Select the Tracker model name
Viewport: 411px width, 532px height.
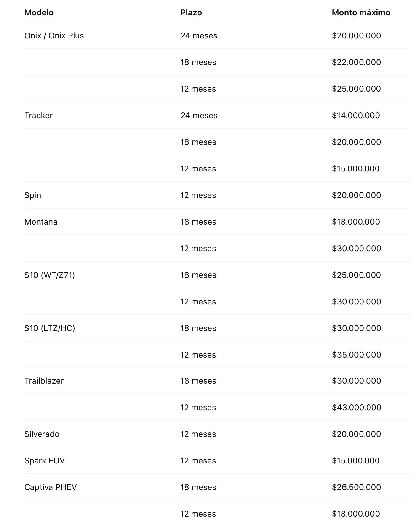click(x=38, y=116)
